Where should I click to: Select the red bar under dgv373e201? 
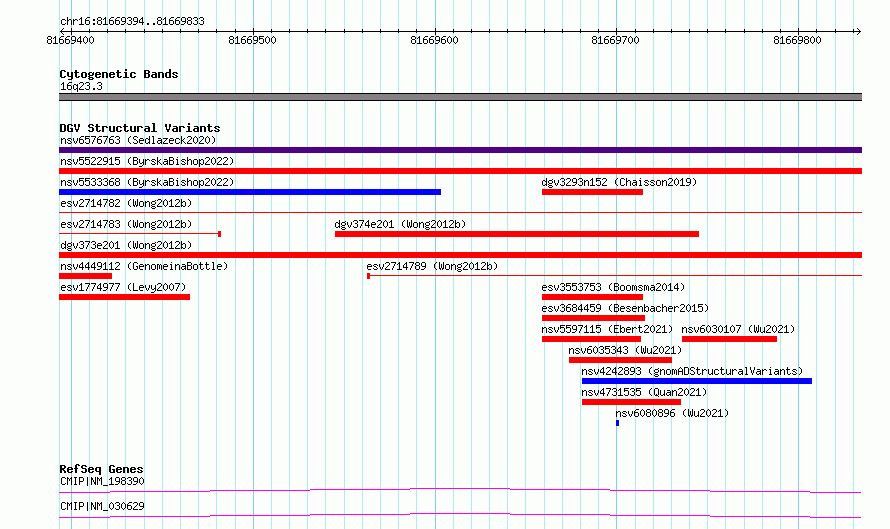coord(460,255)
